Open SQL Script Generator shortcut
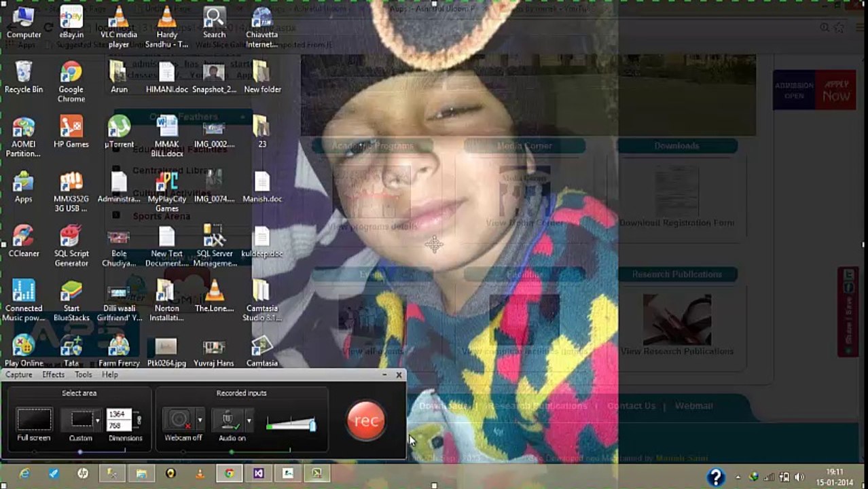 coord(71,247)
